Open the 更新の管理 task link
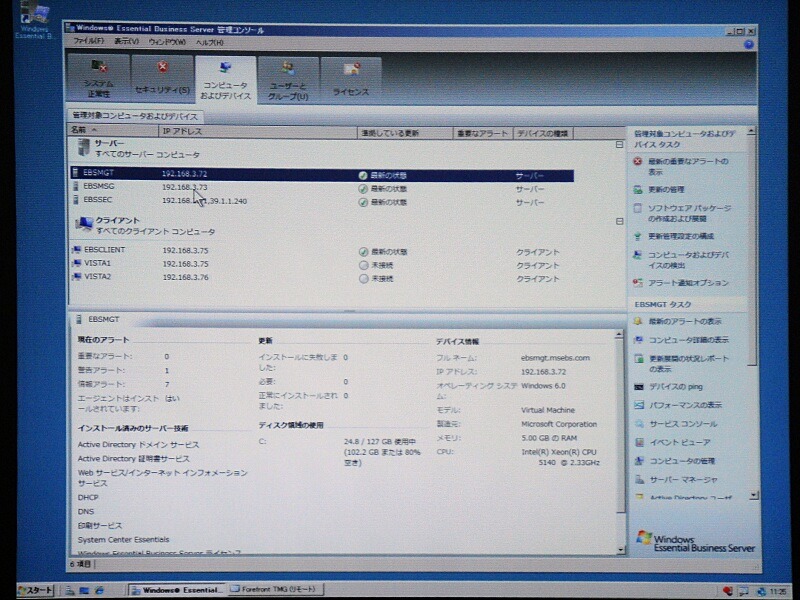The width and height of the screenshot is (800, 600). click(x=666, y=190)
